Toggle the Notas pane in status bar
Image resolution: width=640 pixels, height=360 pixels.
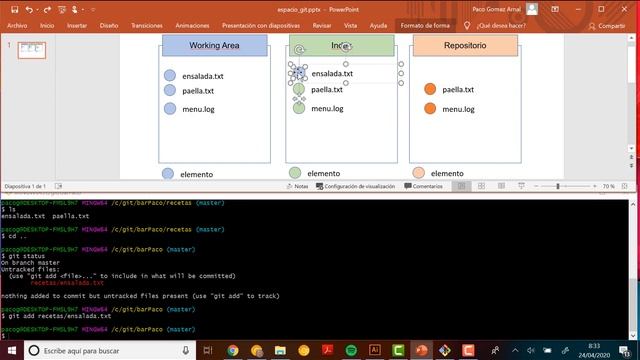(297, 186)
